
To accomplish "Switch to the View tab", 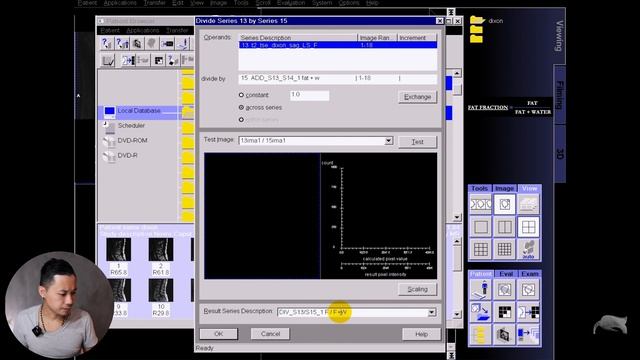I will pyautogui.click(x=529, y=188).
